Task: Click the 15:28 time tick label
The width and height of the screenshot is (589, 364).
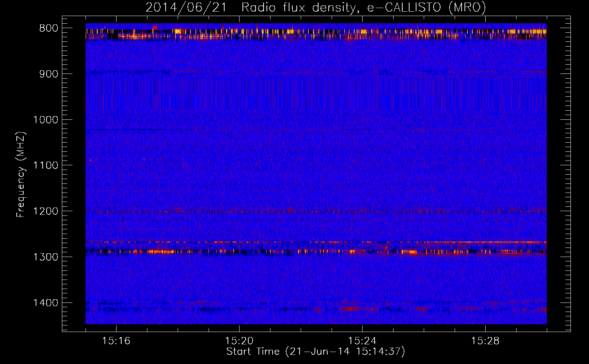Action: click(485, 341)
